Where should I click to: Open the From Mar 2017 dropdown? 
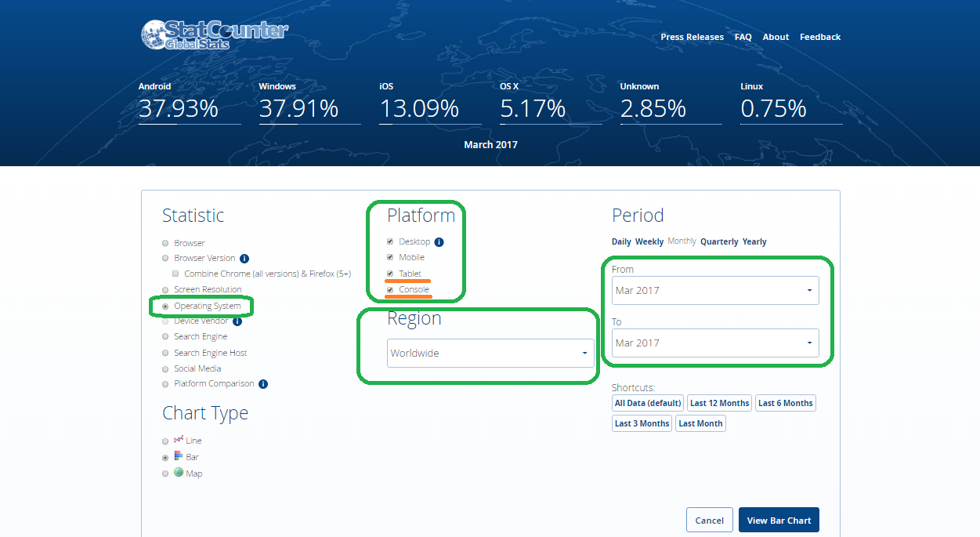[x=715, y=290]
